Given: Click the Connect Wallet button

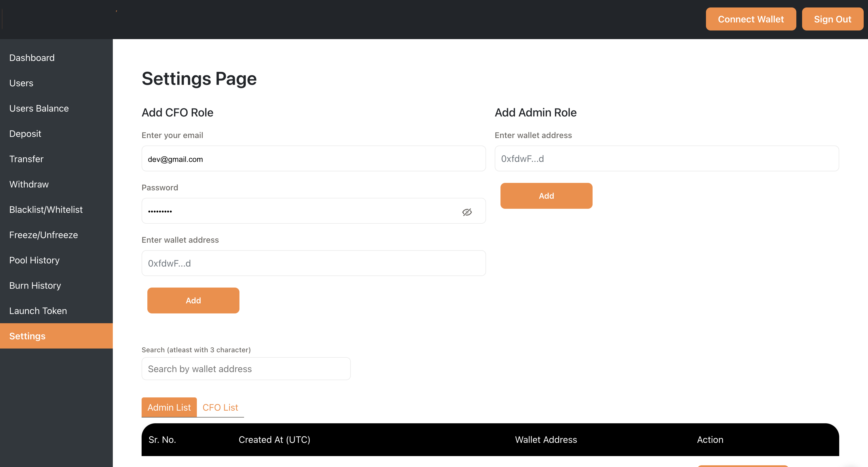Looking at the screenshot, I should 751,19.
